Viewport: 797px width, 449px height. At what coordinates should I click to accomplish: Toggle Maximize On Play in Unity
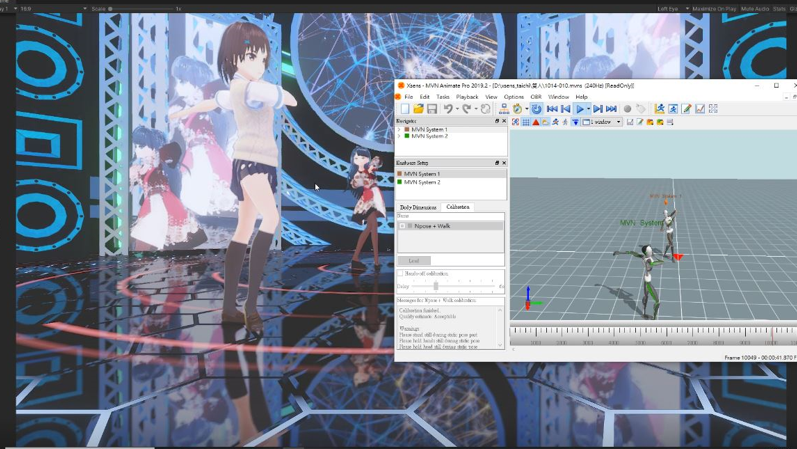(x=714, y=9)
